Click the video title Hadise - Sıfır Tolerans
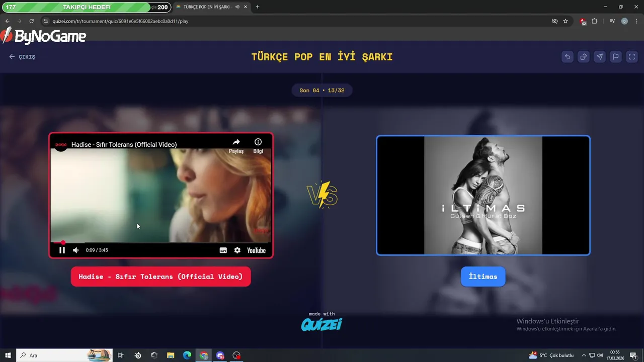The height and width of the screenshot is (362, 644). click(x=124, y=145)
